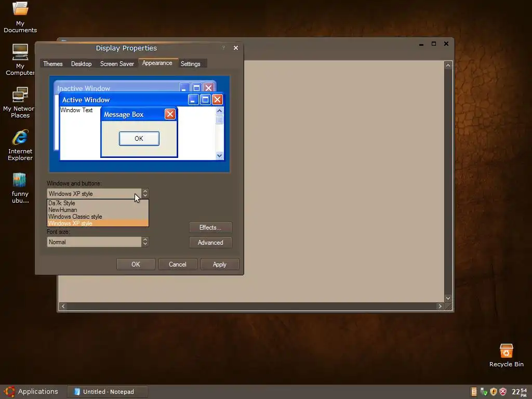This screenshot has height=399, width=532.
Task: Click Notepad vertical scrollbar down arrow
Action: coord(448,298)
